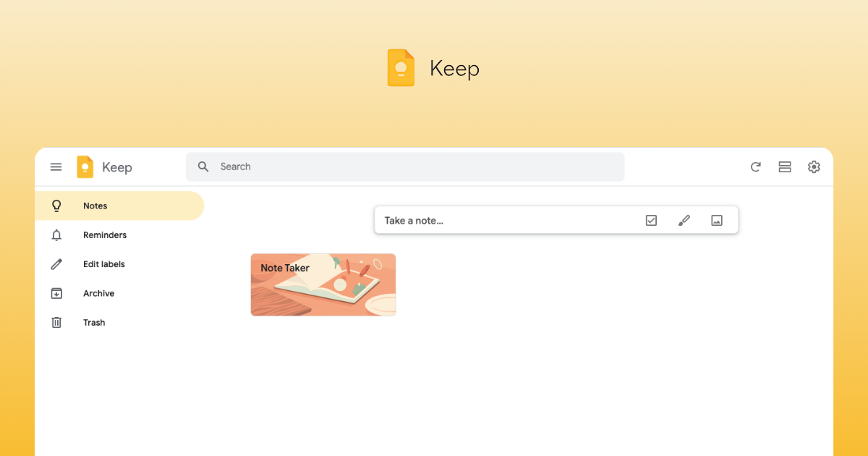Create a new checklist note

tap(651, 221)
